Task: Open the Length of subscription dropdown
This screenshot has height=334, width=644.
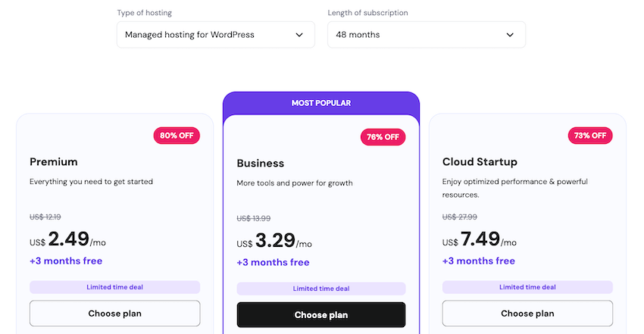Action: point(426,35)
